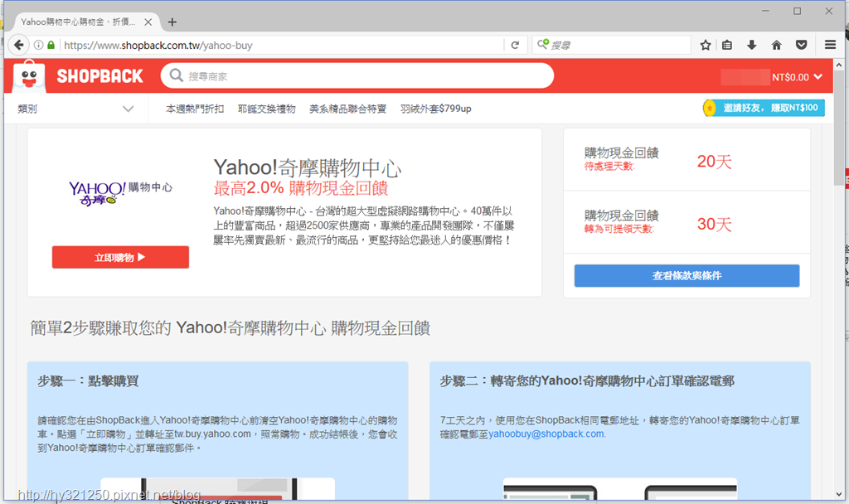Go to the browser home page icon
Screen dimensions: 849x504
pyautogui.click(x=776, y=45)
